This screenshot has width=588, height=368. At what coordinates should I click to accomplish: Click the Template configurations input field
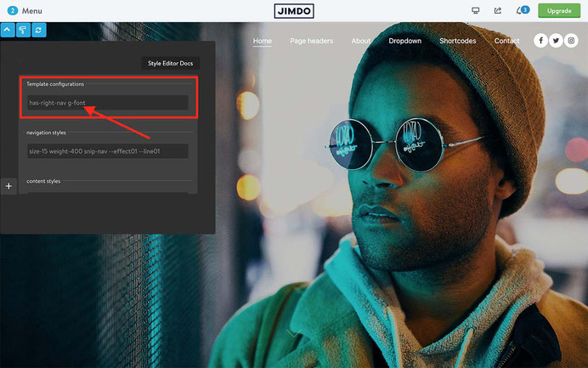(x=108, y=102)
